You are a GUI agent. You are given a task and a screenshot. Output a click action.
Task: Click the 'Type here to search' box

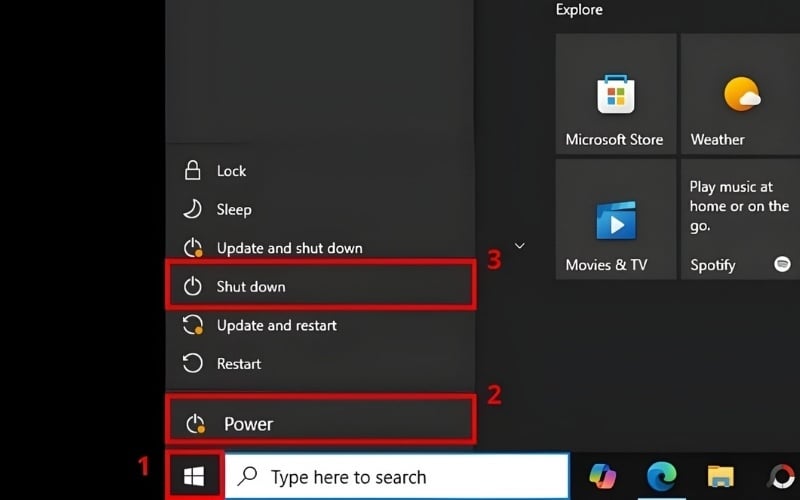pos(400,477)
